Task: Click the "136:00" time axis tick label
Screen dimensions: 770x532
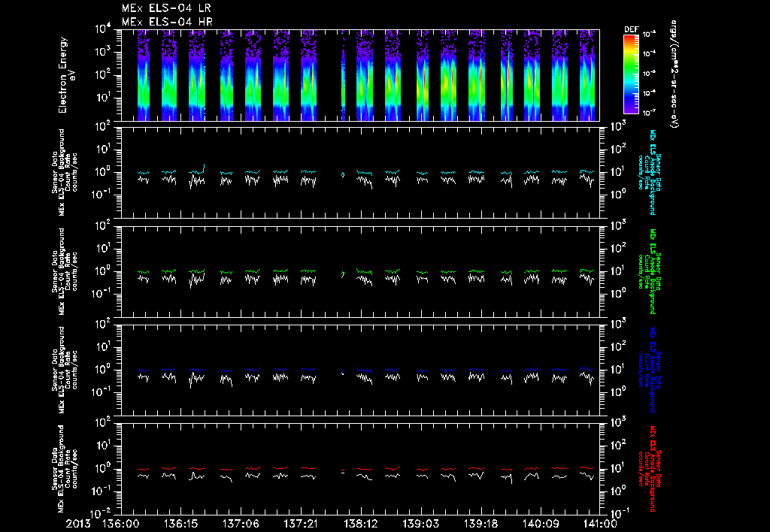Action: 121,524
